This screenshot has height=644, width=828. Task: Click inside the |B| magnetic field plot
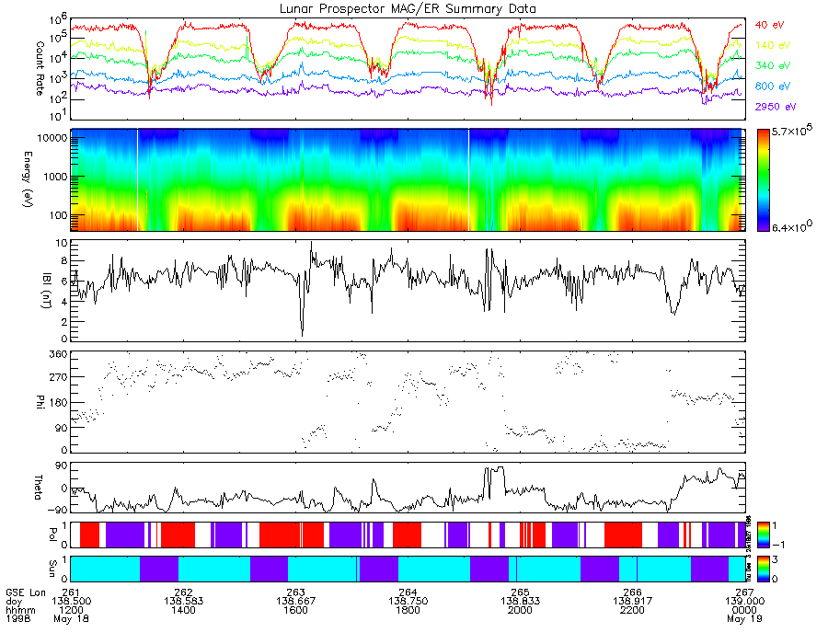coord(408,291)
